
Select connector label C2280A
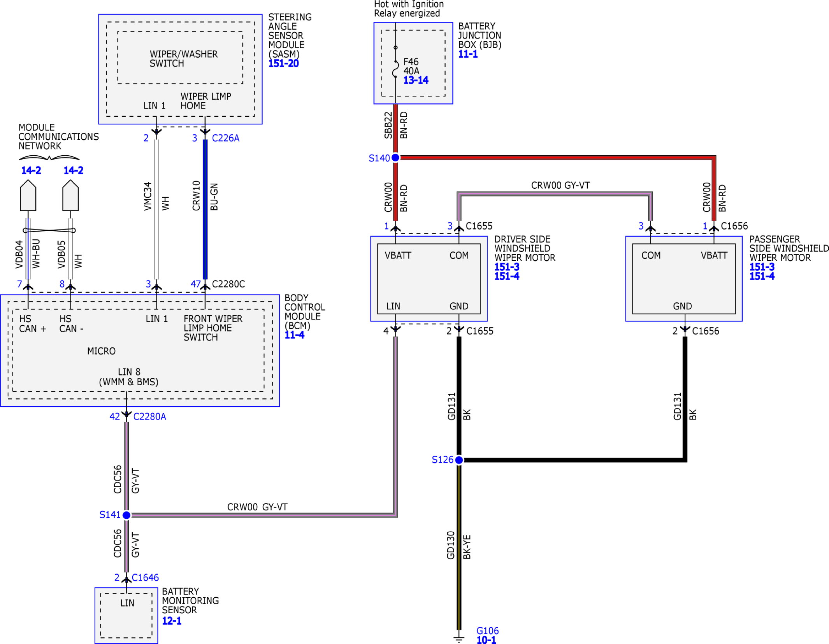pos(150,417)
